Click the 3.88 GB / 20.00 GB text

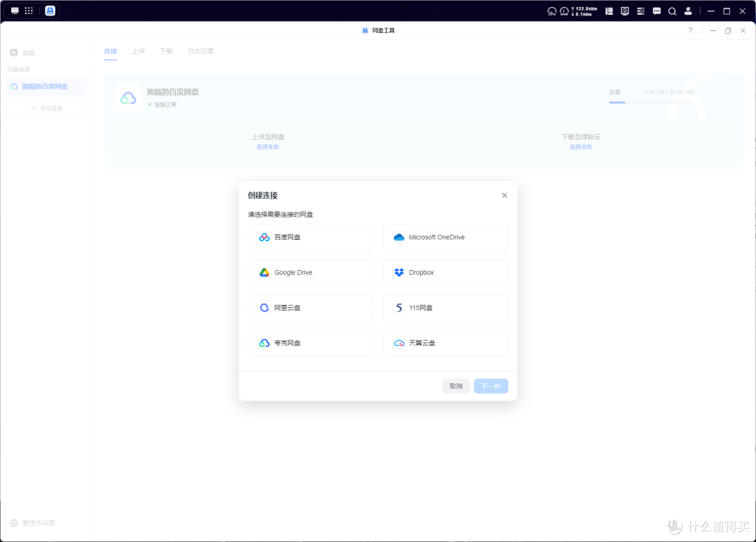[668, 92]
